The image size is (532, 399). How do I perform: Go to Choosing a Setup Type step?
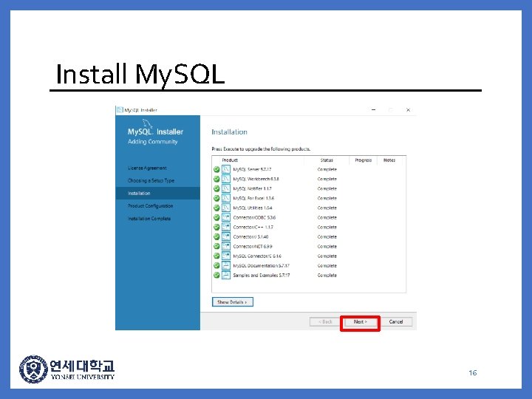[x=151, y=180]
